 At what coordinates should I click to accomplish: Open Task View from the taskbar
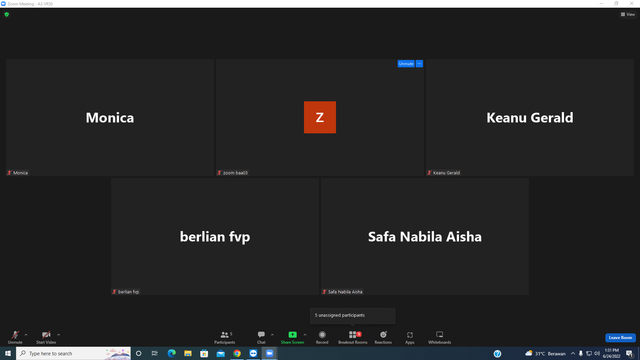(x=155, y=353)
